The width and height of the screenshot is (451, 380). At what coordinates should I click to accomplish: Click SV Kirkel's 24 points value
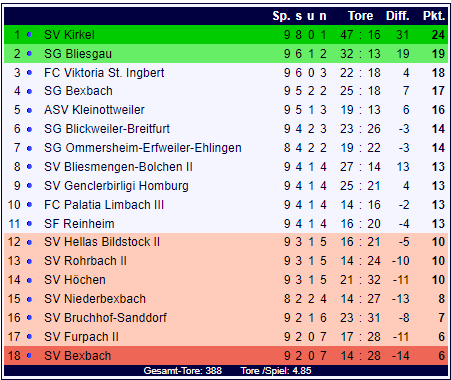[x=438, y=35]
